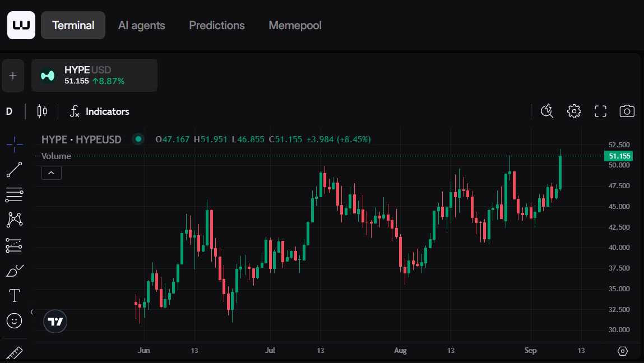Enter fullscreen mode on the chart
This screenshot has height=363, width=644.
pyautogui.click(x=600, y=111)
